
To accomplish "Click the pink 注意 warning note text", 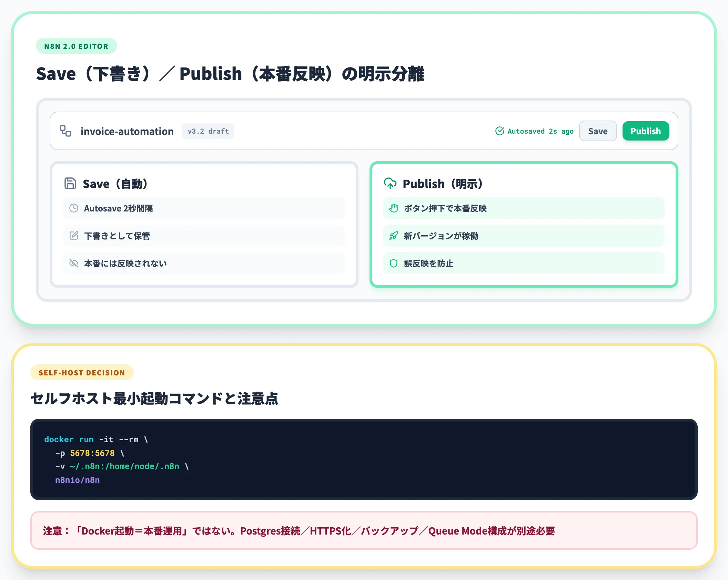I will tap(299, 531).
